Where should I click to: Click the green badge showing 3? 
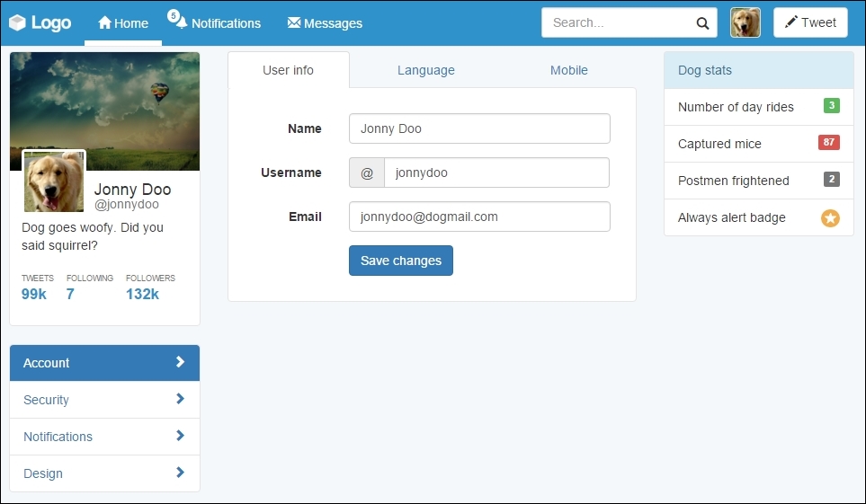click(831, 105)
